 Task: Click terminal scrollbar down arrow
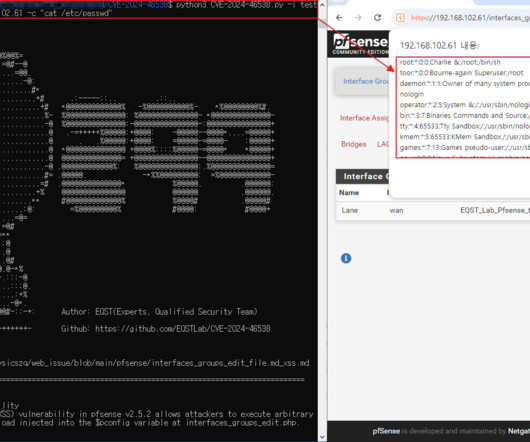pyautogui.click(x=322, y=437)
